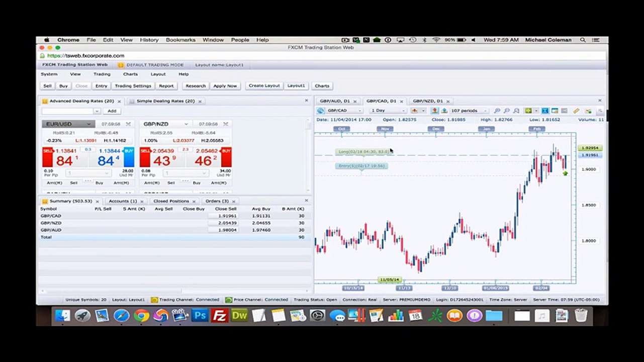Screen dimensions: 644x362
Task: Click the green add indicator icon
Action: click(x=528, y=111)
